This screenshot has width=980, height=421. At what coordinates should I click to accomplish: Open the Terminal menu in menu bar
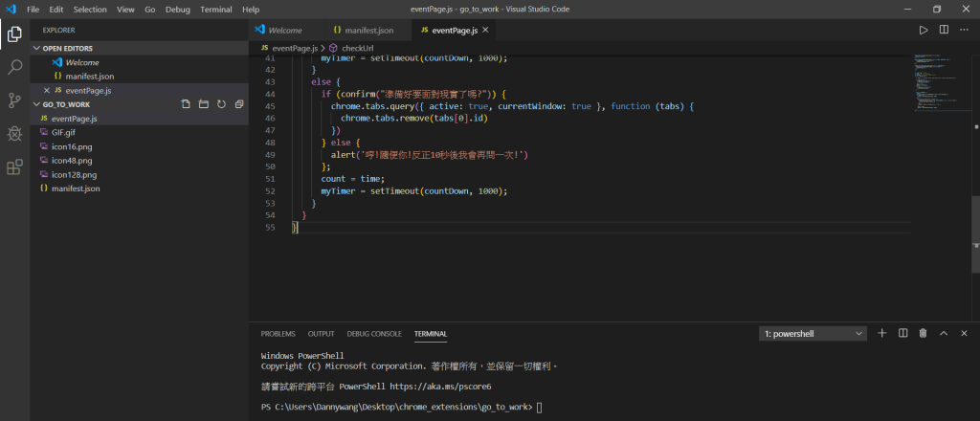pyautogui.click(x=215, y=9)
